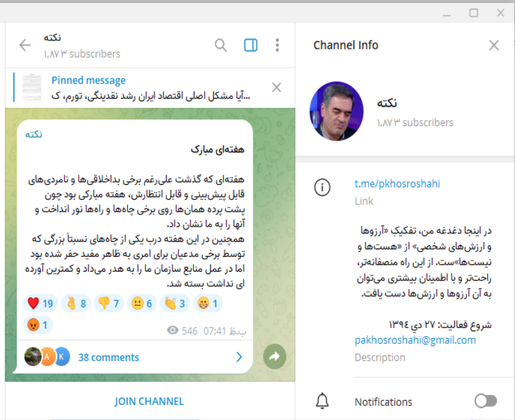The height and width of the screenshot is (420, 515).
Task: Go back using the arrow icon
Action: [25, 45]
